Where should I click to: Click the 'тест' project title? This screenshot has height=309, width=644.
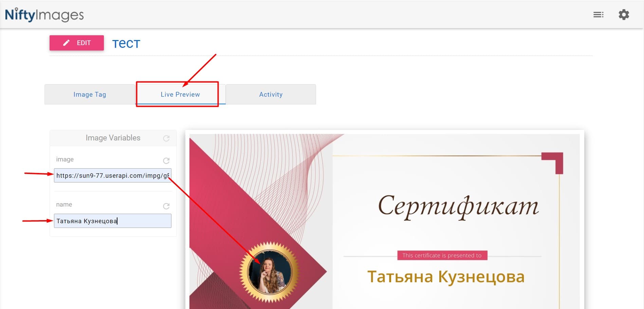coord(126,43)
